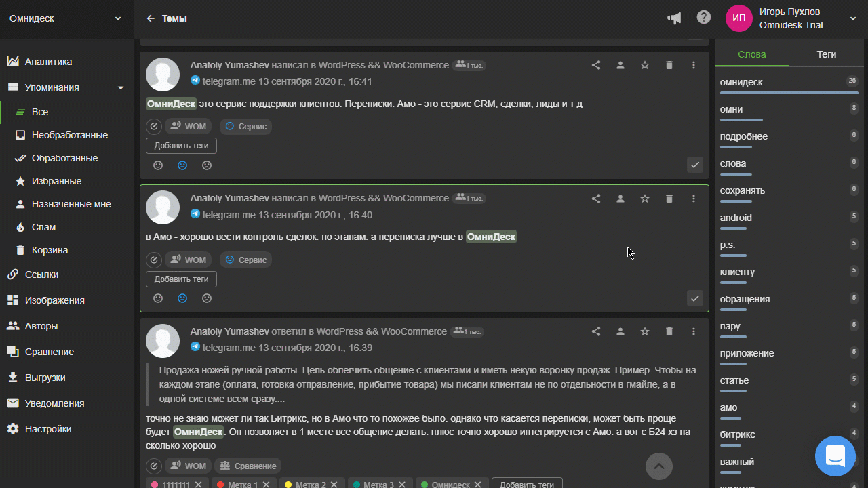The image size is (868, 488).
Task: Assign the 16:40 mention to a user
Action: (620, 199)
